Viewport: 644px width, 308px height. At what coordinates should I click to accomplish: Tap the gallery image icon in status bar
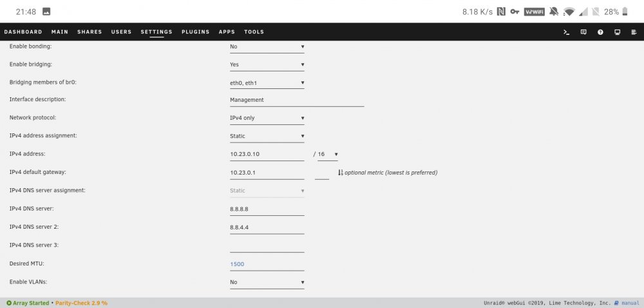coord(46,12)
